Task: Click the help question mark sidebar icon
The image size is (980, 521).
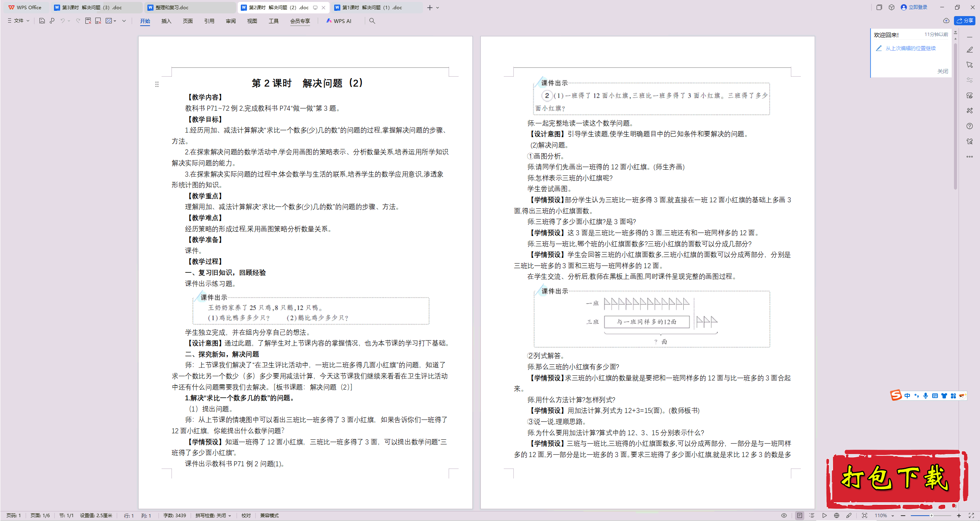Action: click(970, 126)
